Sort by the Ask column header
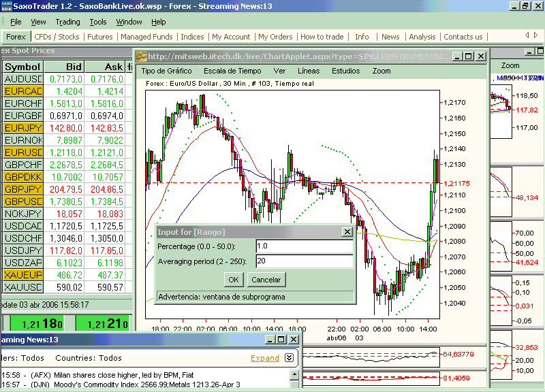 [x=105, y=67]
